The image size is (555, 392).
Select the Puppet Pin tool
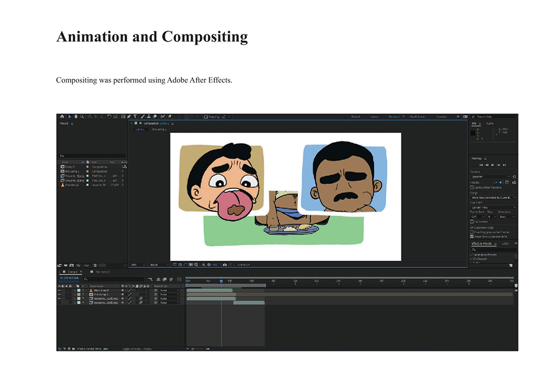[x=170, y=116]
